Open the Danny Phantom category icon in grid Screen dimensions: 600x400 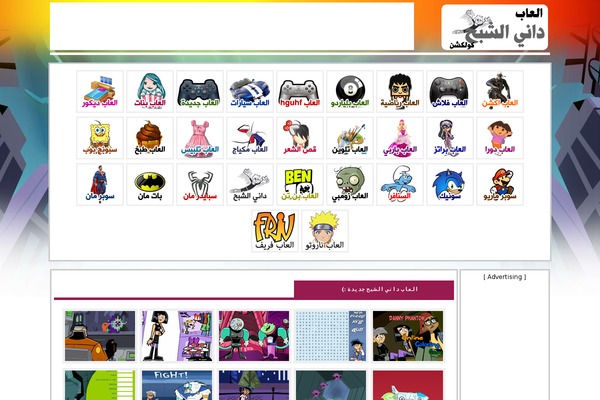250,184
